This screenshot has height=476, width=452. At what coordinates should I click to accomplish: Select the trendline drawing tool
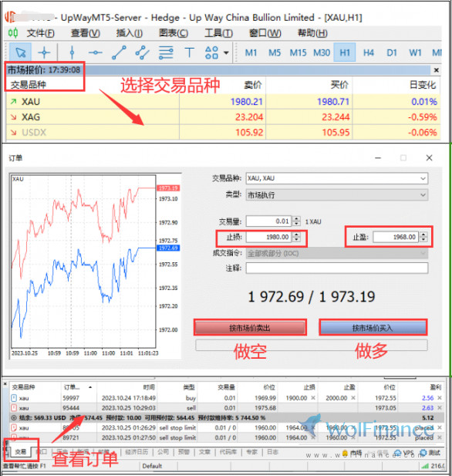[119, 52]
